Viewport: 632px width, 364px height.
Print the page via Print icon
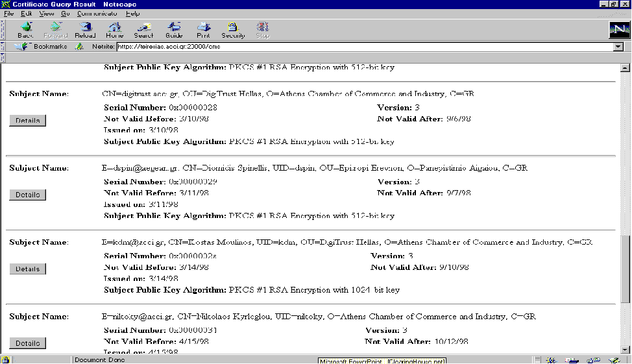point(204,30)
